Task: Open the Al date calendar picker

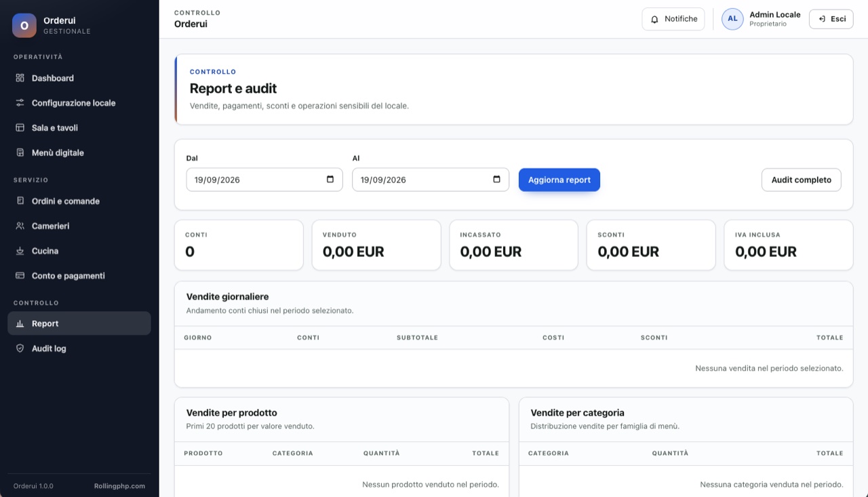Action: coord(496,180)
